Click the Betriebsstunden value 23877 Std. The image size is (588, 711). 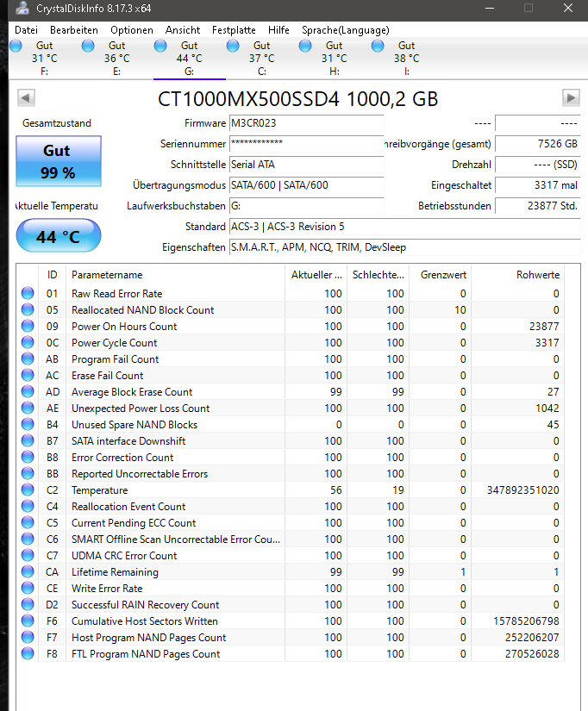coord(538,206)
